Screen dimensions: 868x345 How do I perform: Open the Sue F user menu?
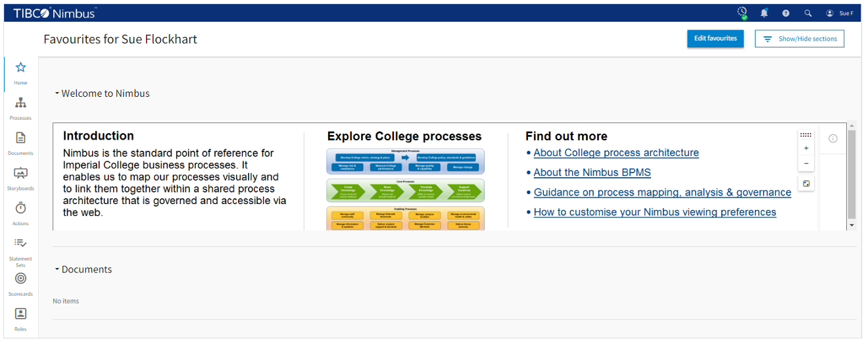click(x=840, y=13)
